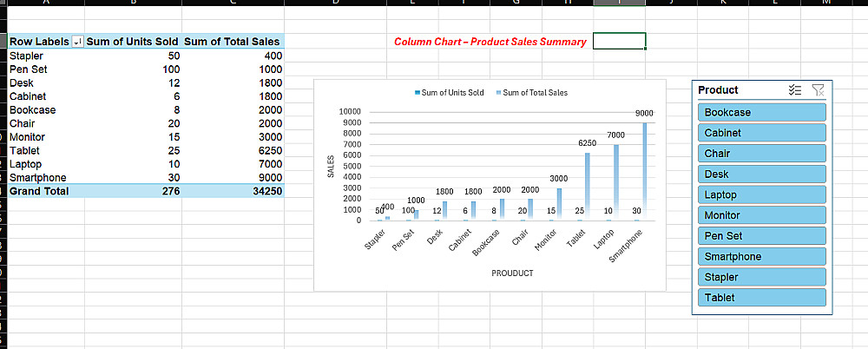The image size is (868, 349).
Task: Filter by Chair in the slicer
Action: [762, 154]
